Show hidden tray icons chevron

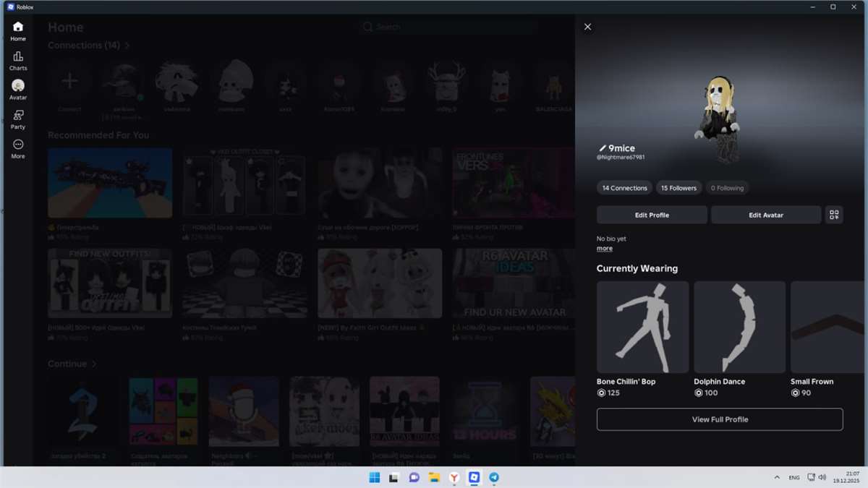(x=777, y=477)
